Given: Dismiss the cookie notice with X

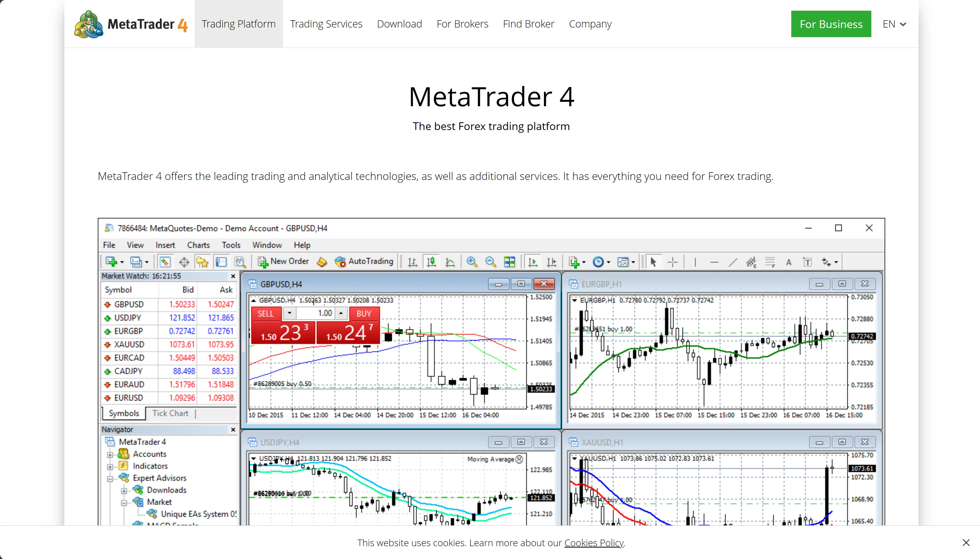Looking at the screenshot, I should point(966,542).
